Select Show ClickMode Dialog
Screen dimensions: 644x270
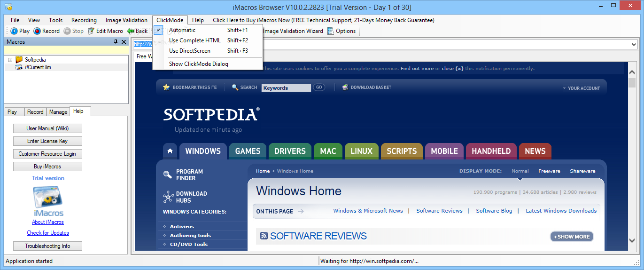207,64
